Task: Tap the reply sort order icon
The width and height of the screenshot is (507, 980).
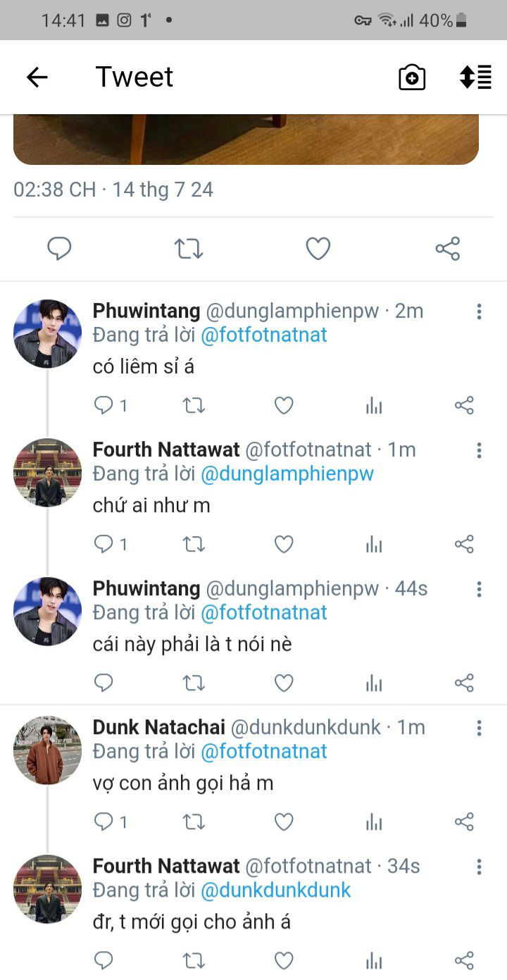Action: (x=475, y=77)
